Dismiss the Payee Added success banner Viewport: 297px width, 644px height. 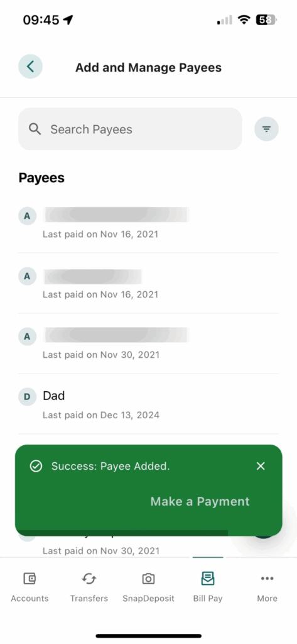pos(261,466)
